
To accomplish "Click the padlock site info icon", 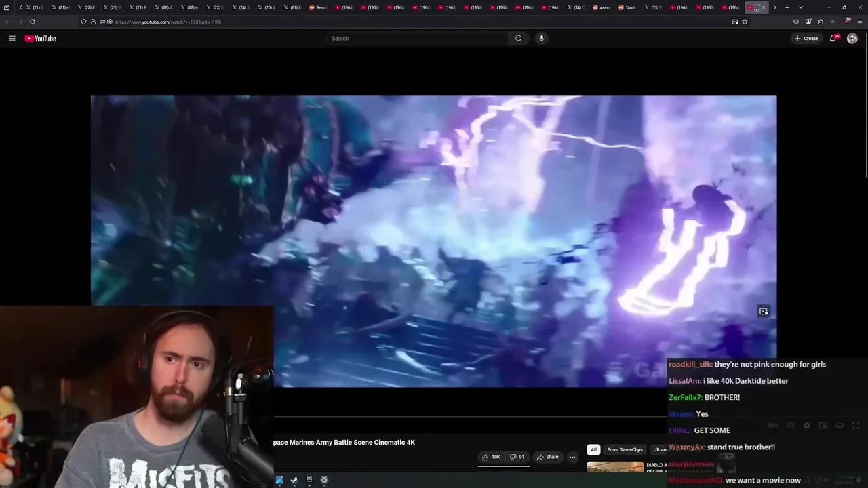I will (94, 22).
